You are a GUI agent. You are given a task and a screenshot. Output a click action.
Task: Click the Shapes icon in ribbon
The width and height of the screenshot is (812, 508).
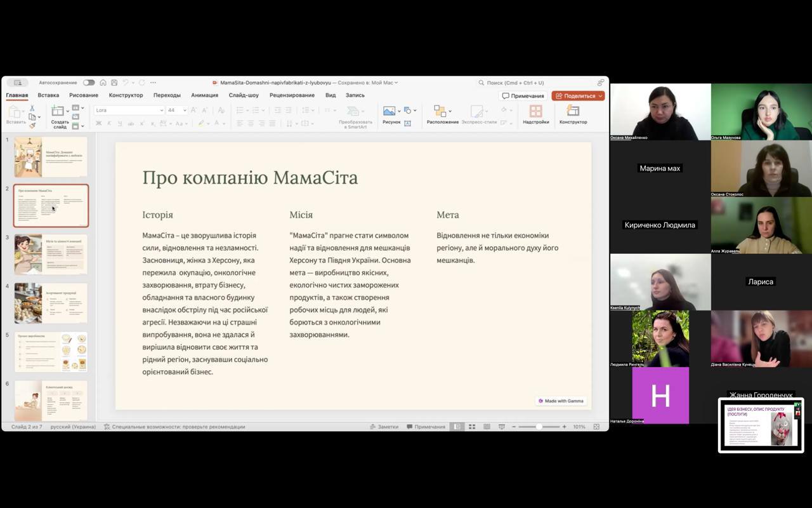point(407,110)
